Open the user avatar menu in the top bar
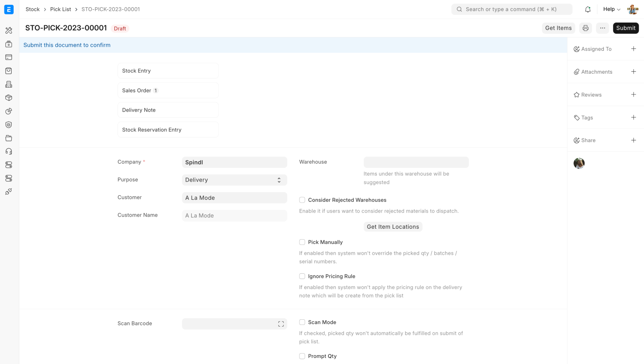This screenshot has height=364, width=644. point(633,9)
